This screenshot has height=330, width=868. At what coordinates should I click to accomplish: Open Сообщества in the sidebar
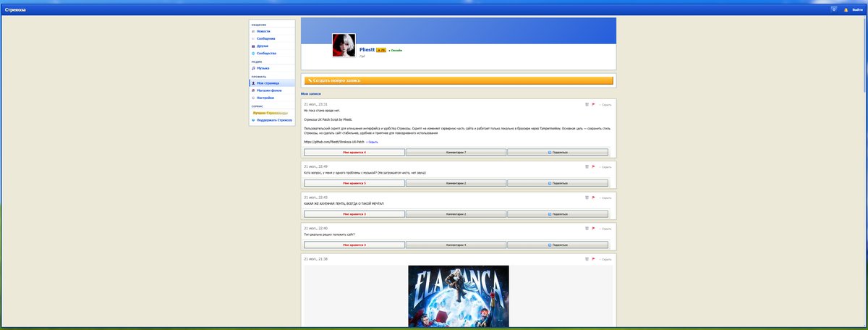point(271,54)
